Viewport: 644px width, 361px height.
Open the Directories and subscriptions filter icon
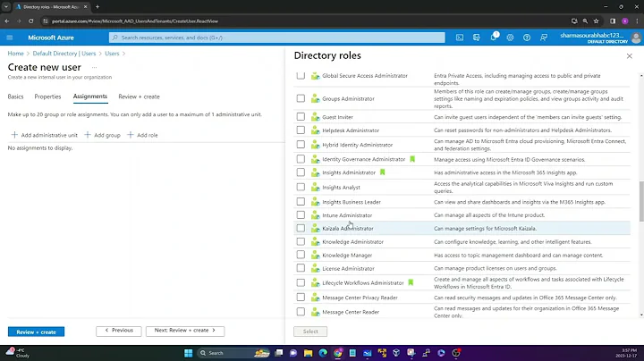coord(477,38)
